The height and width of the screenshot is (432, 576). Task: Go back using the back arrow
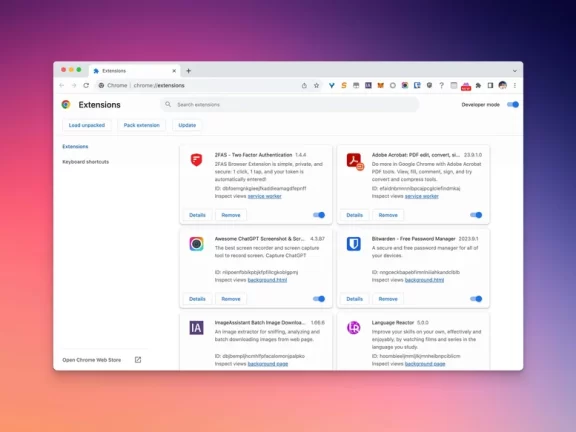(62, 86)
